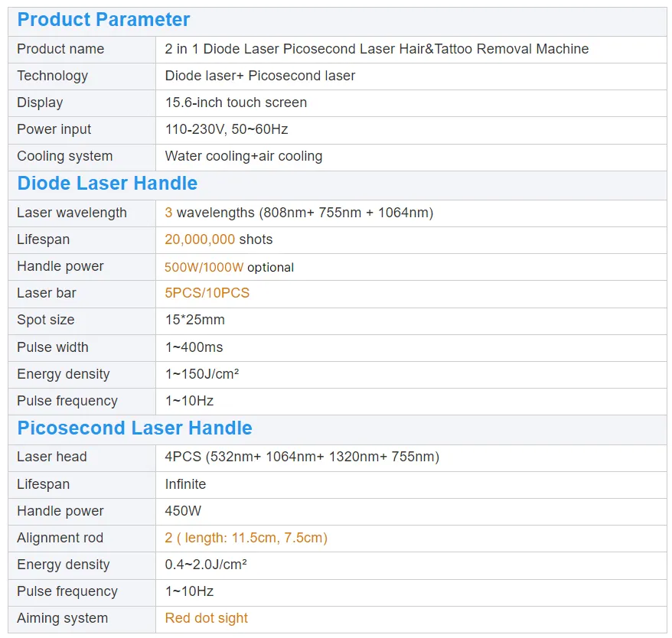Select the 4PCS laser head wavelengths text

click(302, 457)
